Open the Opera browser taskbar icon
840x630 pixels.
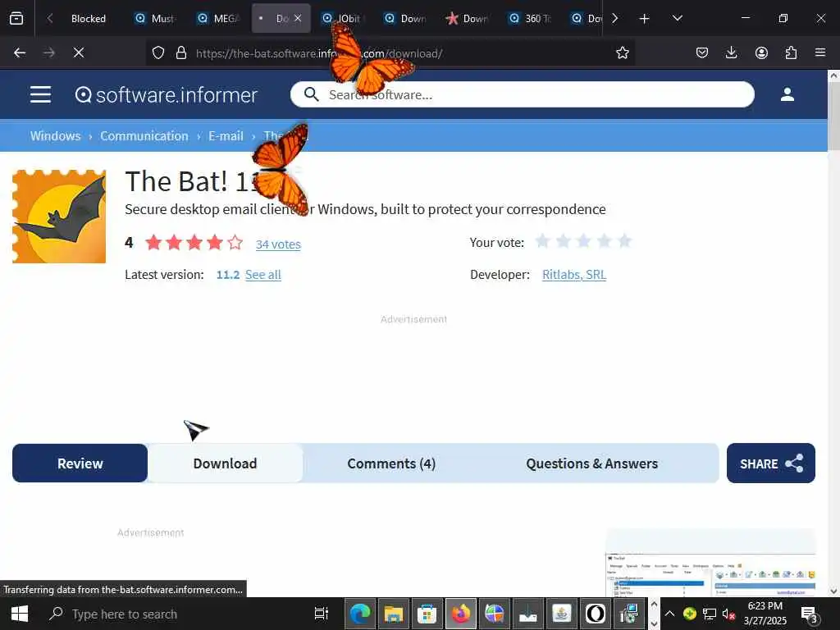coord(596,614)
